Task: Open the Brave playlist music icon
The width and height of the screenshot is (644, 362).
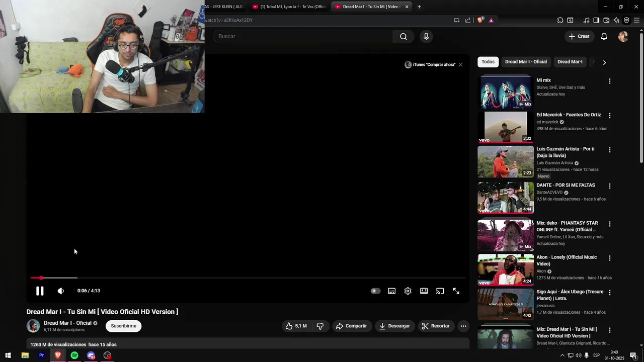Action: pos(586,20)
